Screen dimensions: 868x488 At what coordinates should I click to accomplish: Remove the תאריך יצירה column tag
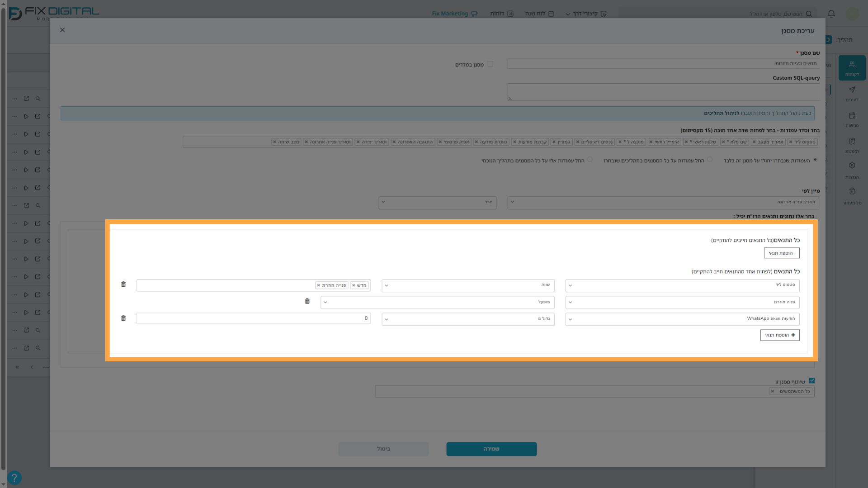(x=358, y=142)
